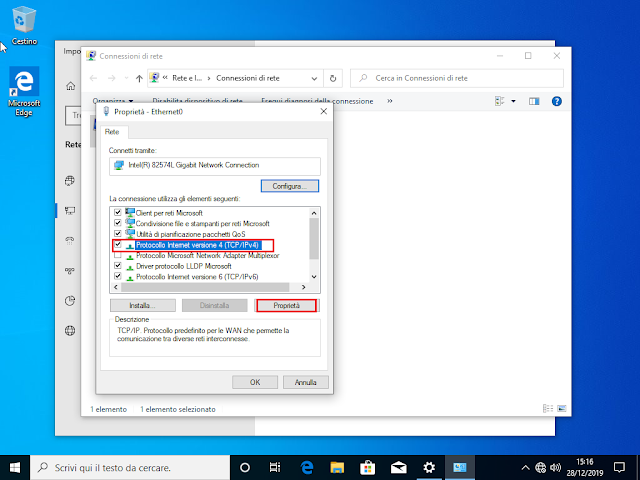
Task: Click Rete e I... breadcrumb segment
Action: pyautogui.click(x=187, y=78)
